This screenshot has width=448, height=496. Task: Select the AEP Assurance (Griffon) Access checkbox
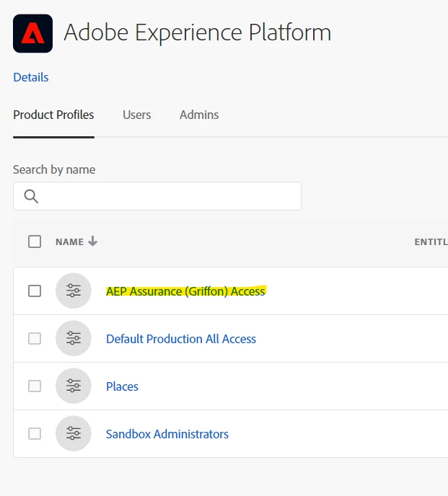(x=35, y=291)
